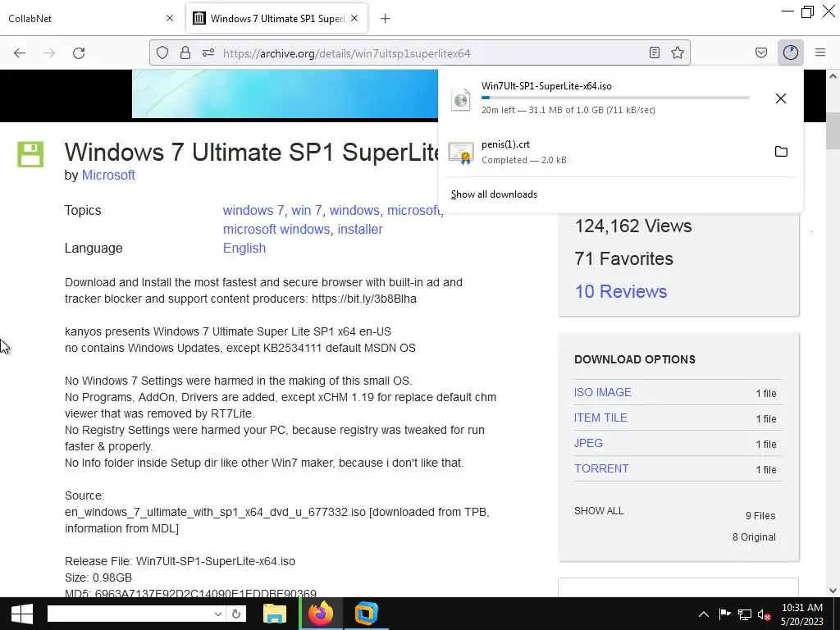The height and width of the screenshot is (630, 840).
Task: Click the Firefox taskbar icon
Action: [321, 614]
